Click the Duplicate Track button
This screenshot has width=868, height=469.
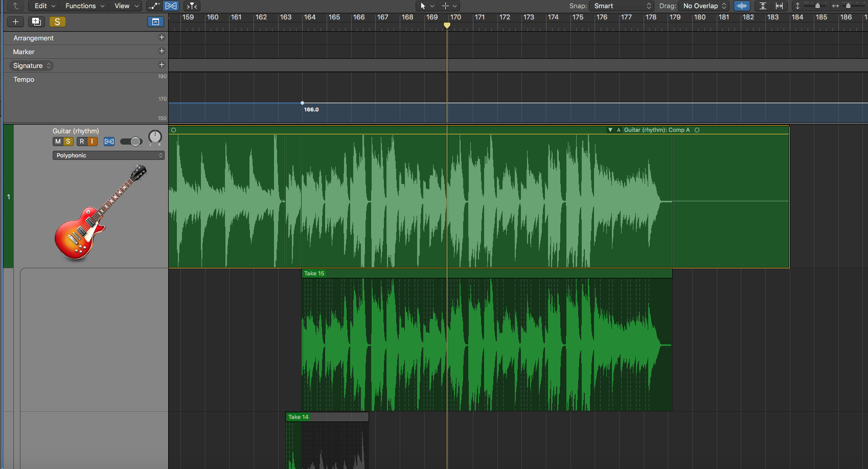36,22
